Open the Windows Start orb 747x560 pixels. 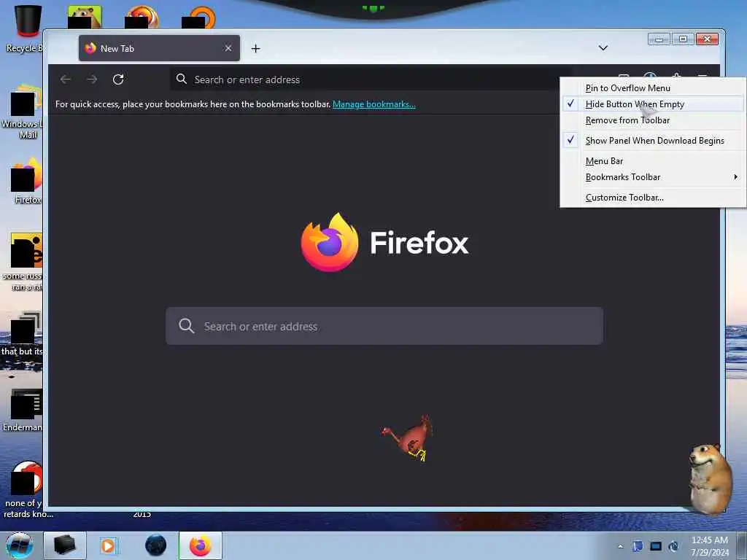tap(20, 545)
